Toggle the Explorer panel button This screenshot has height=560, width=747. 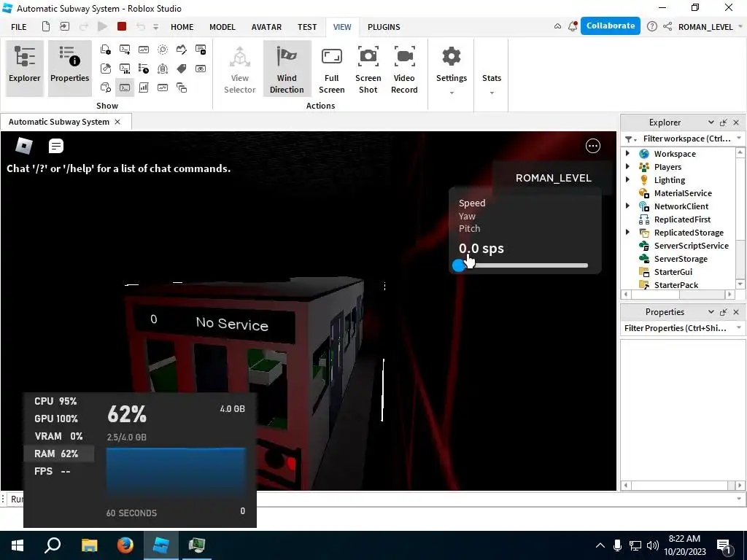tap(24, 69)
